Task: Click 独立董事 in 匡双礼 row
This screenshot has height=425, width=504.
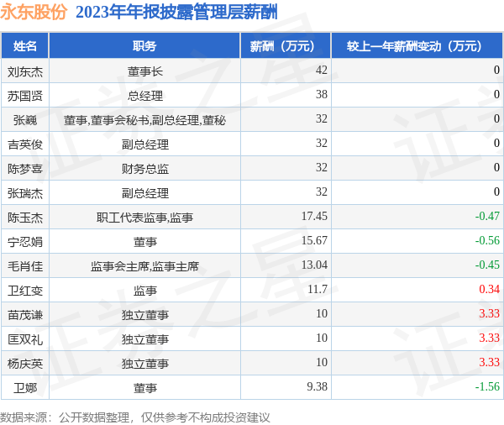Action: point(145,339)
